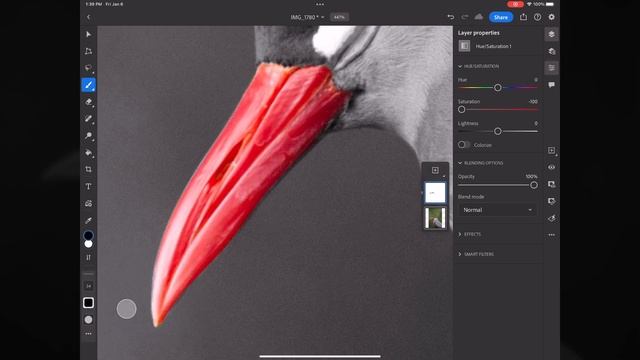Screen dimensions: 640x360
Task: Add a new layer from the taskbar
Action: [x=551, y=151]
